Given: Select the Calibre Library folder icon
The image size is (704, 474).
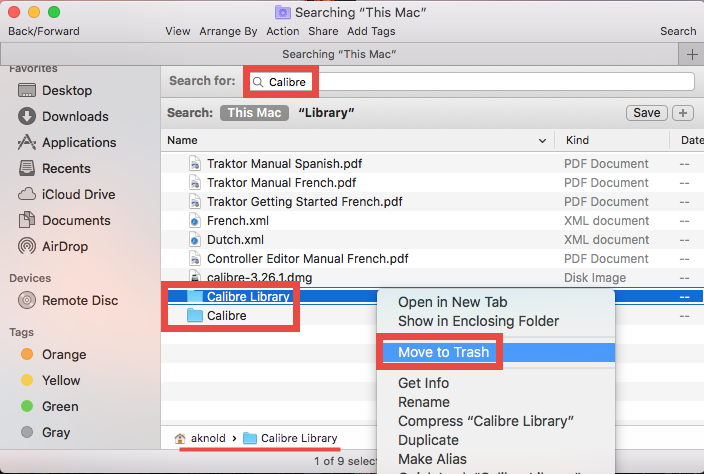Looking at the screenshot, I should pyautogui.click(x=194, y=296).
